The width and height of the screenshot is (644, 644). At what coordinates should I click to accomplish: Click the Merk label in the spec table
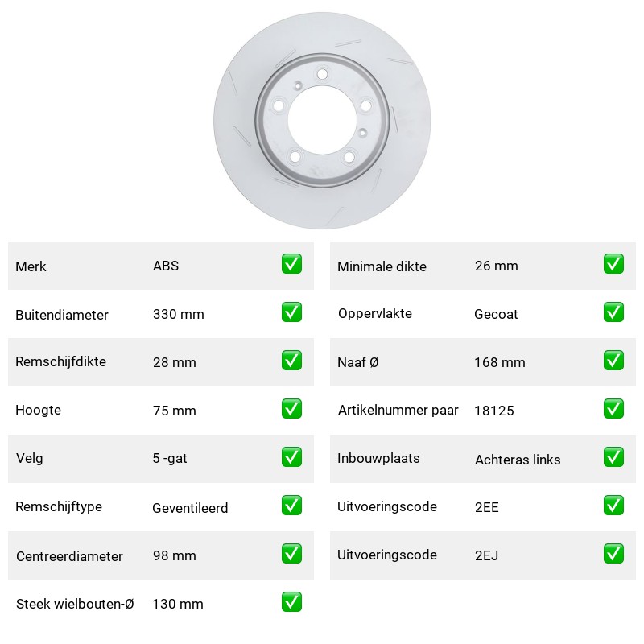click(x=31, y=266)
